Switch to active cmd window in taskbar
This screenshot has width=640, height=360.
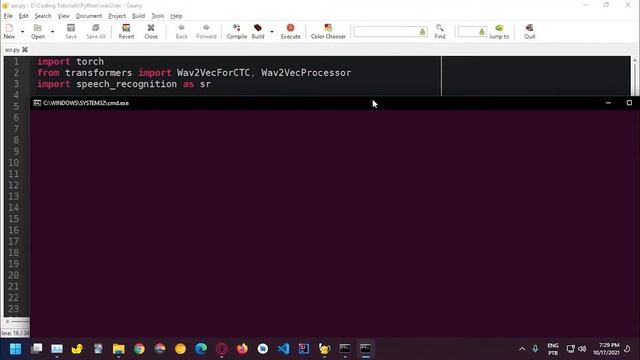pyautogui.click(x=365, y=349)
